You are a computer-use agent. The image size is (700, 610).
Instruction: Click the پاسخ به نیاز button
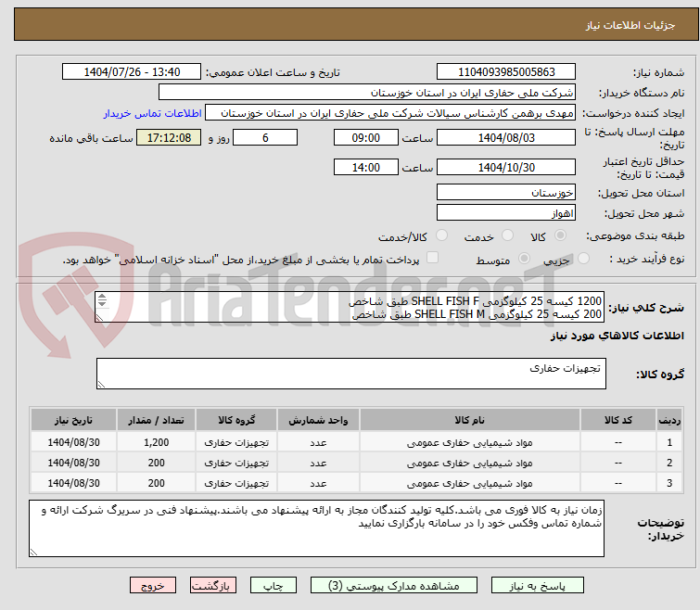click(538, 586)
